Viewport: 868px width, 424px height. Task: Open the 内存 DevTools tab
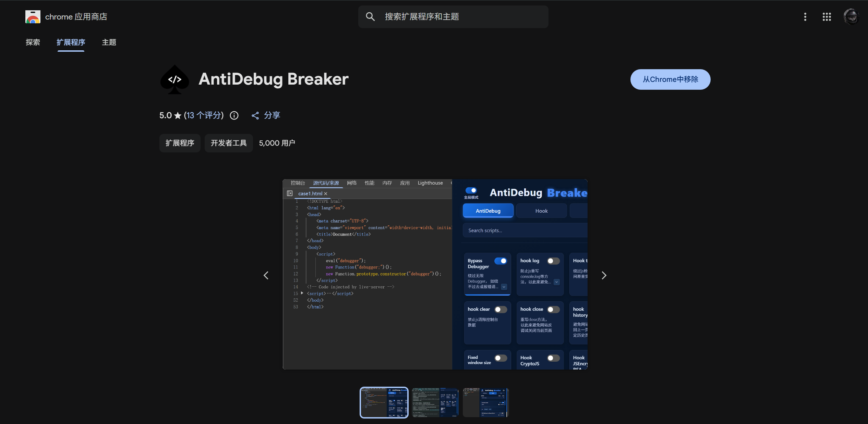(x=387, y=183)
